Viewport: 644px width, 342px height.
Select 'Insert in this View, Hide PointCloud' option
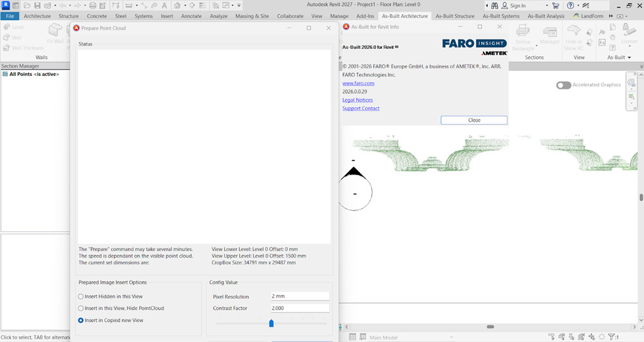(x=81, y=309)
